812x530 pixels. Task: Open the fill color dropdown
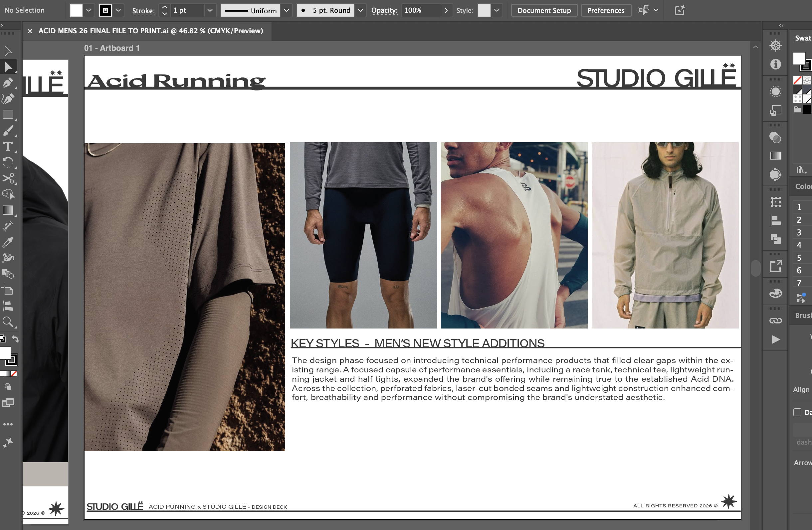click(89, 10)
